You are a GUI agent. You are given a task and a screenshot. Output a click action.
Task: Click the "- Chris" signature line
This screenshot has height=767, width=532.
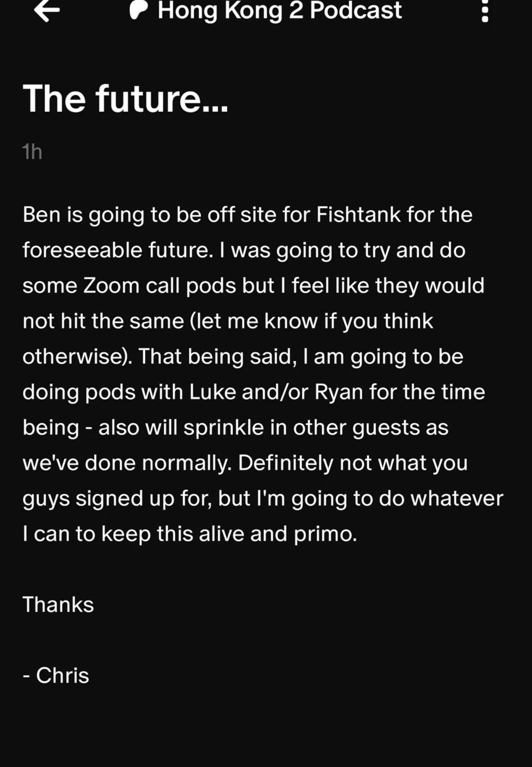(x=56, y=676)
